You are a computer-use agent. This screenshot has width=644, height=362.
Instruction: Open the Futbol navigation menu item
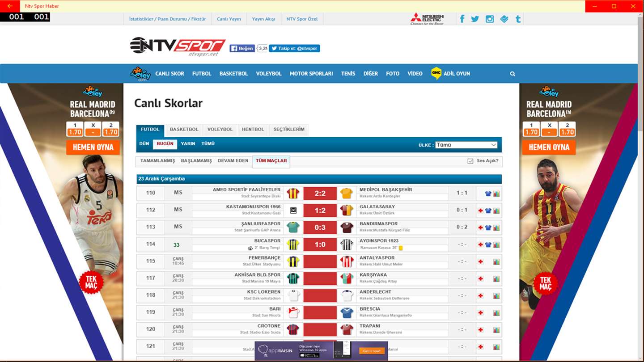click(202, 74)
